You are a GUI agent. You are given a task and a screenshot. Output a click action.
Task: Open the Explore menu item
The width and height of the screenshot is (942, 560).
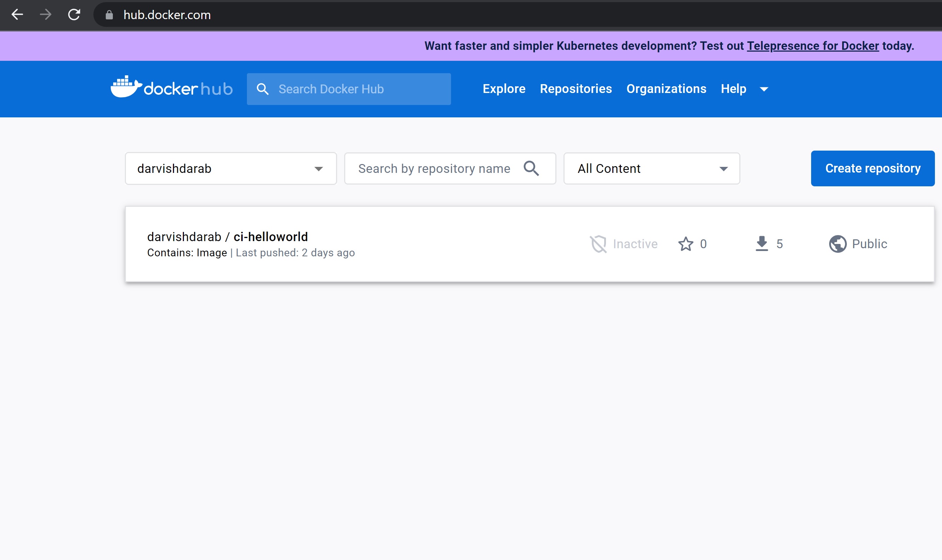click(504, 89)
